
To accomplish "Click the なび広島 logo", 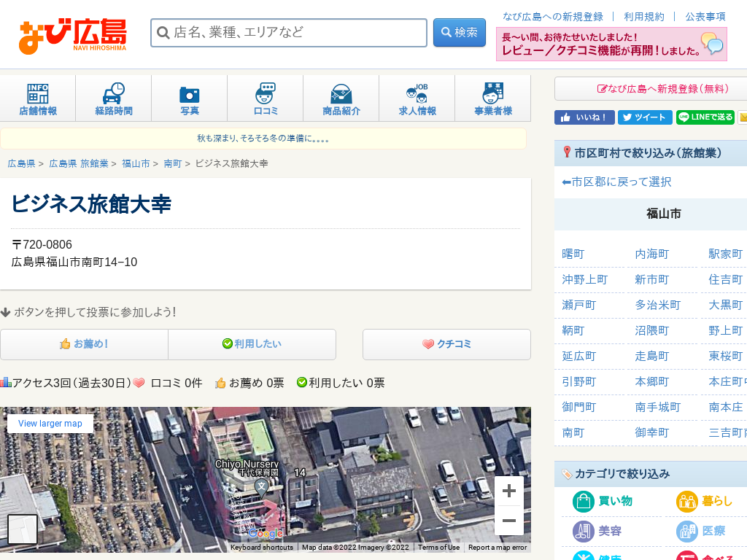I will click(72, 36).
